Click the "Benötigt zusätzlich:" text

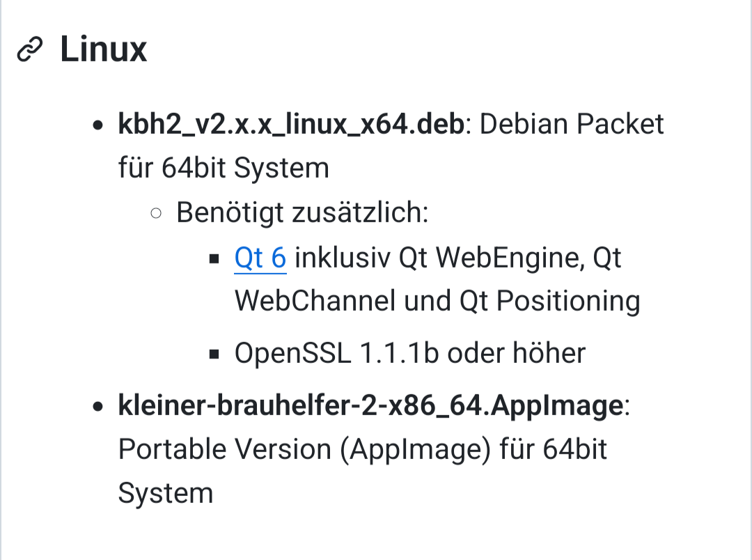pyautogui.click(x=301, y=212)
